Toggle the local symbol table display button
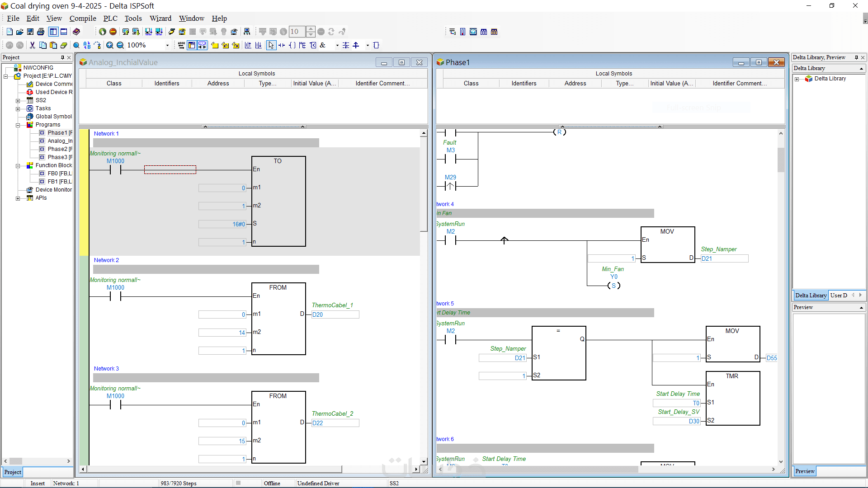The width and height of the screenshot is (868, 488). click(x=192, y=45)
